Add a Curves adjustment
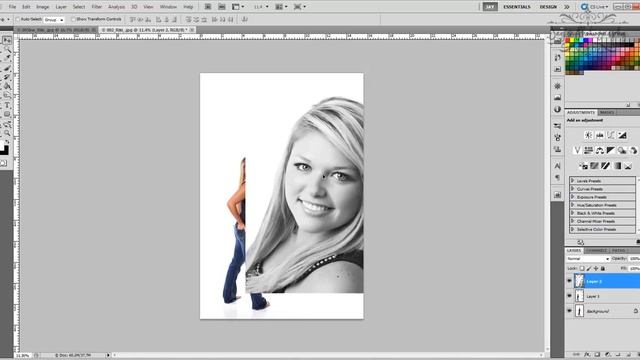The height and width of the screenshot is (360, 640). pyautogui.click(x=611, y=135)
